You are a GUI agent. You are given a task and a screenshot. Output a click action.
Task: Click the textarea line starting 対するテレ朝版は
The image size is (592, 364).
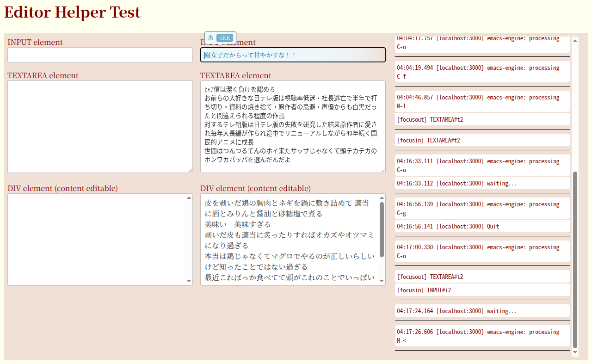291,124
